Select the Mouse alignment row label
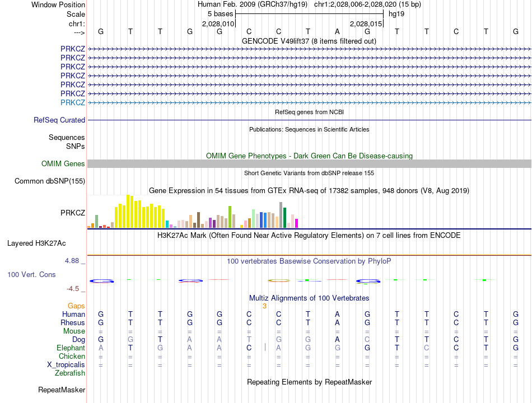This screenshot has height=403, width=532. coord(74,331)
